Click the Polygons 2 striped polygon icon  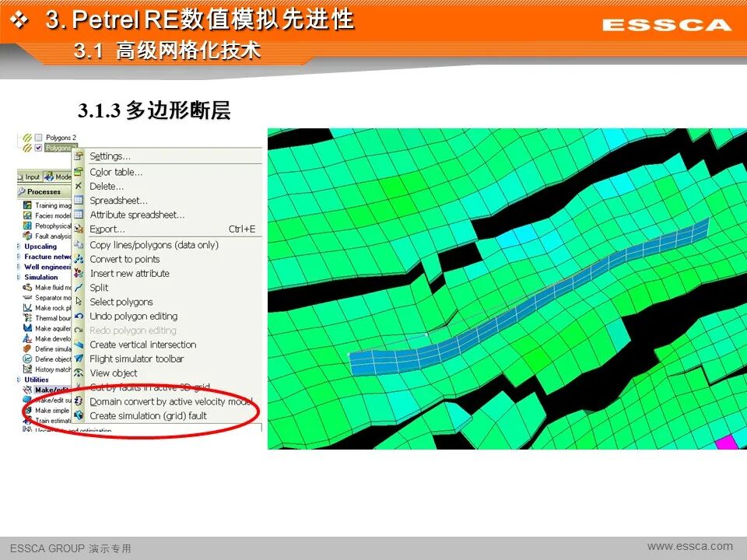[x=27, y=138]
